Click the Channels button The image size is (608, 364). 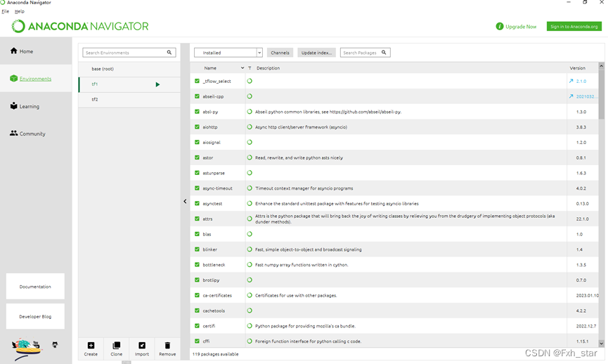point(280,52)
